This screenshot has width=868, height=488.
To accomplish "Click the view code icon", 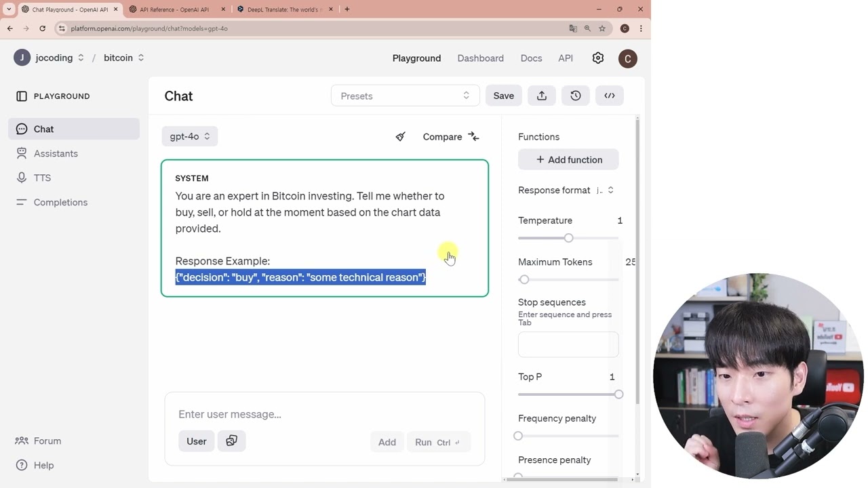I will pyautogui.click(x=610, y=96).
